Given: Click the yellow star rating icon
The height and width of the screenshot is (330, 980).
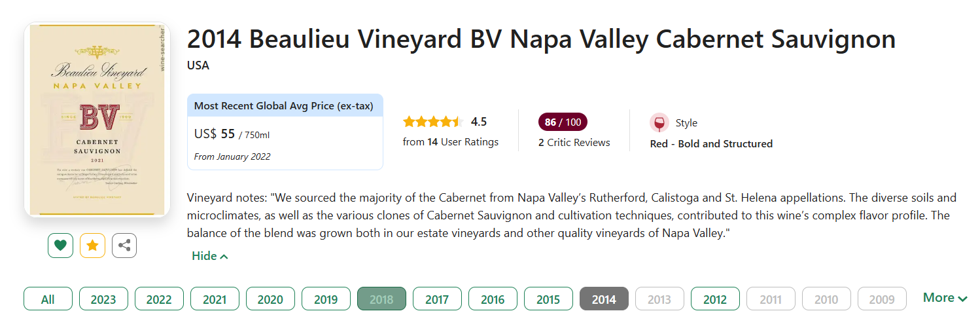Looking at the screenshot, I should [92, 246].
